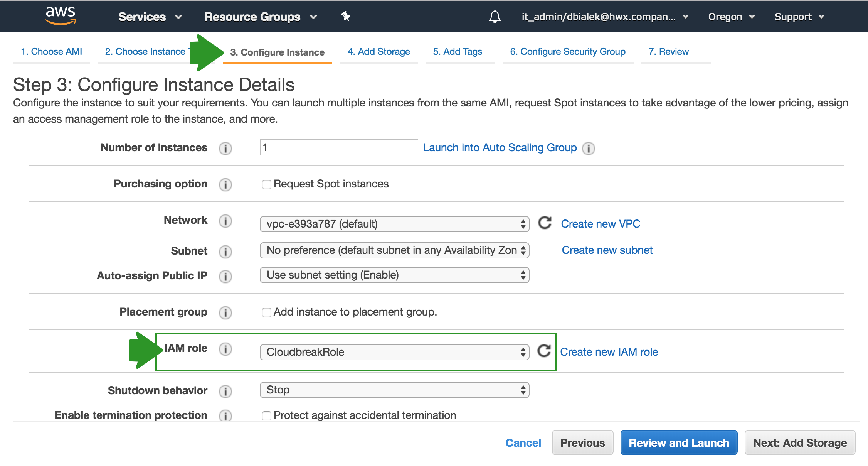Screen dimensions: 868x466
Task: Click the refresh icon next to Network
Action: click(x=545, y=223)
